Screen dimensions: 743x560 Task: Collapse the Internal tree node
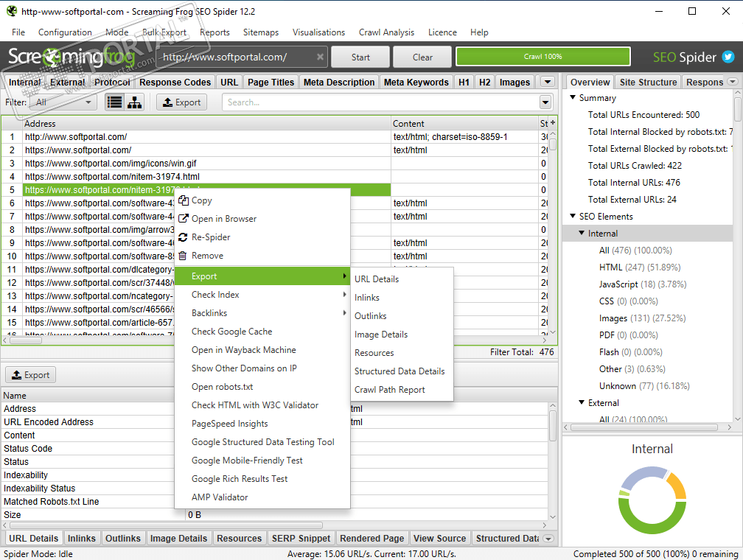[x=582, y=233]
